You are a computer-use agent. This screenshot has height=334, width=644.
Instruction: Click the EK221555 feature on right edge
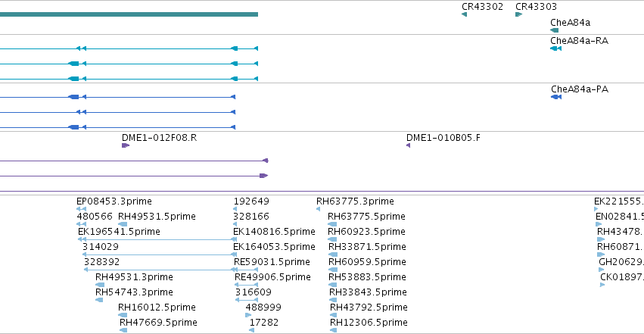point(596,209)
